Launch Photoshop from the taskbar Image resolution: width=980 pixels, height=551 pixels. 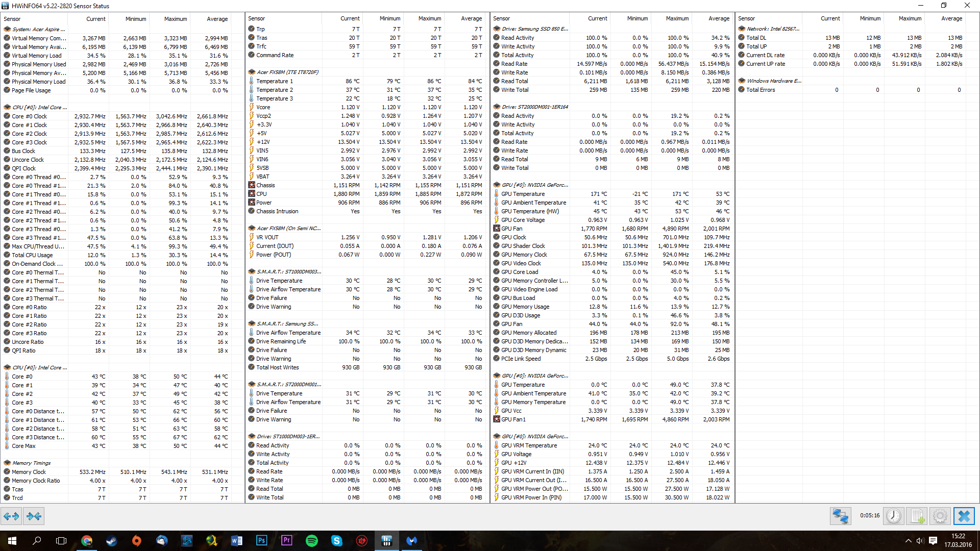(x=261, y=541)
